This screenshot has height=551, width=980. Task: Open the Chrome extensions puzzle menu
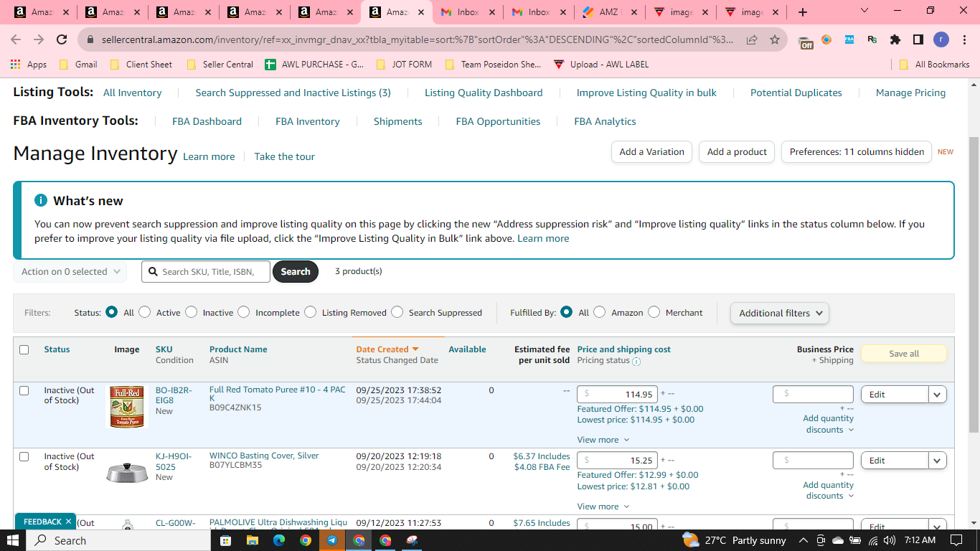tap(895, 39)
